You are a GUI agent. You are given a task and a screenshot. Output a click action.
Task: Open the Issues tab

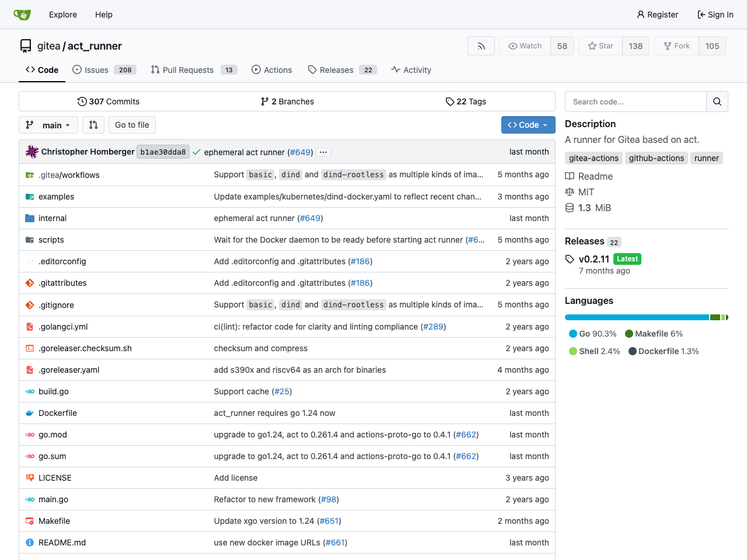[x=104, y=70]
